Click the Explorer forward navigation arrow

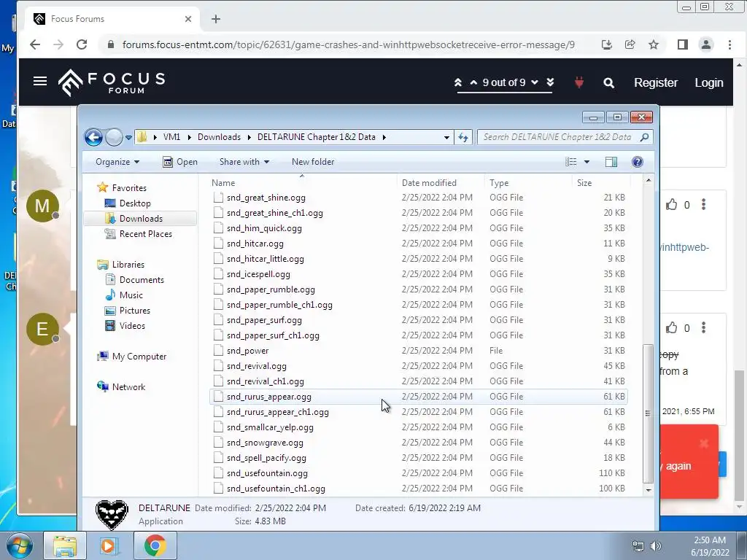pyautogui.click(x=114, y=138)
